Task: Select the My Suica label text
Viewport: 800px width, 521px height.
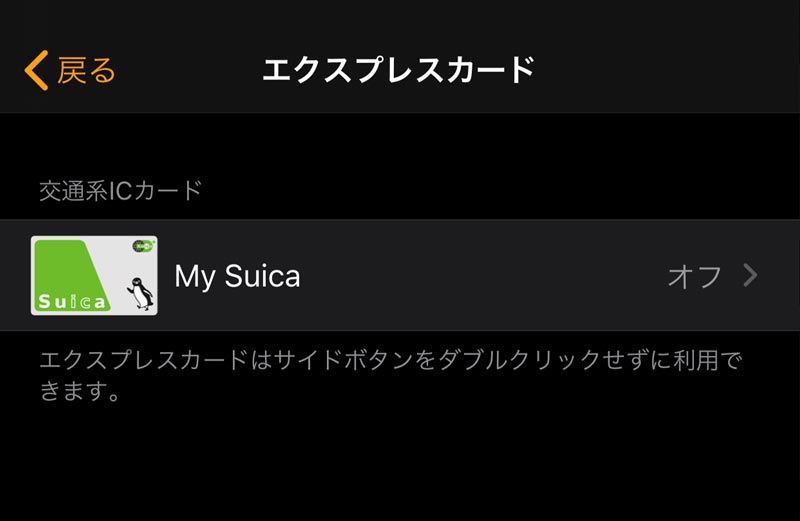Action: [237, 276]
